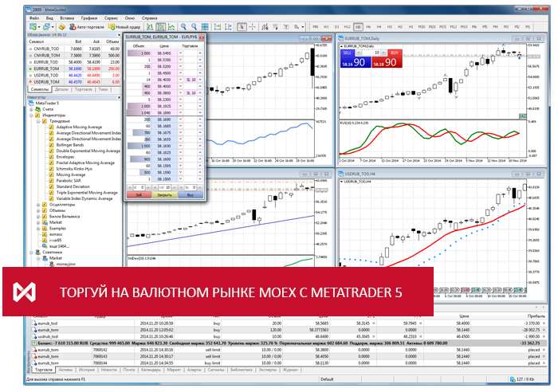
Task: Switch to Календарь tab in toolbox
Action: (x=151, y=370)
